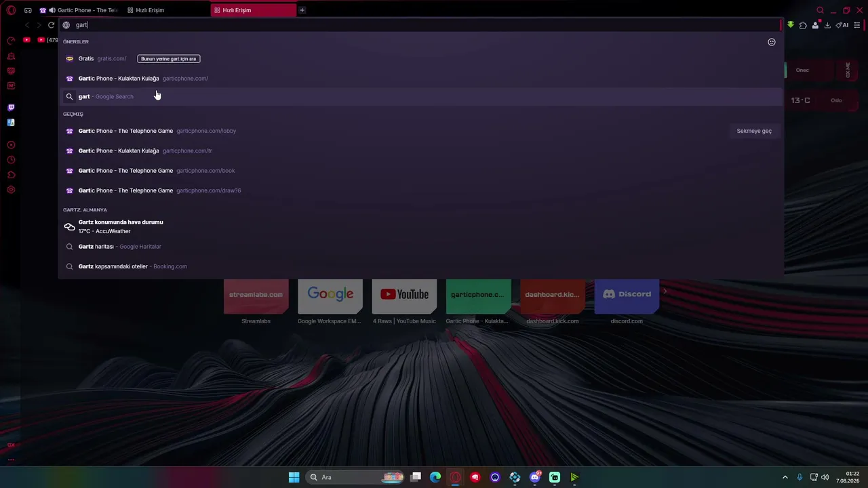Switch to the Gartic Phone tab
868x488 pixels.
click(77, 10)
